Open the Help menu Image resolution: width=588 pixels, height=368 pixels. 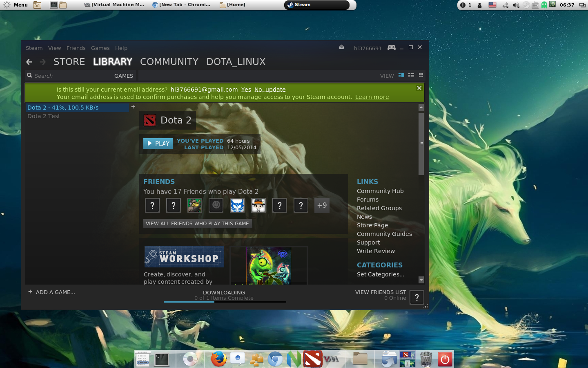(x=121, y=48)
